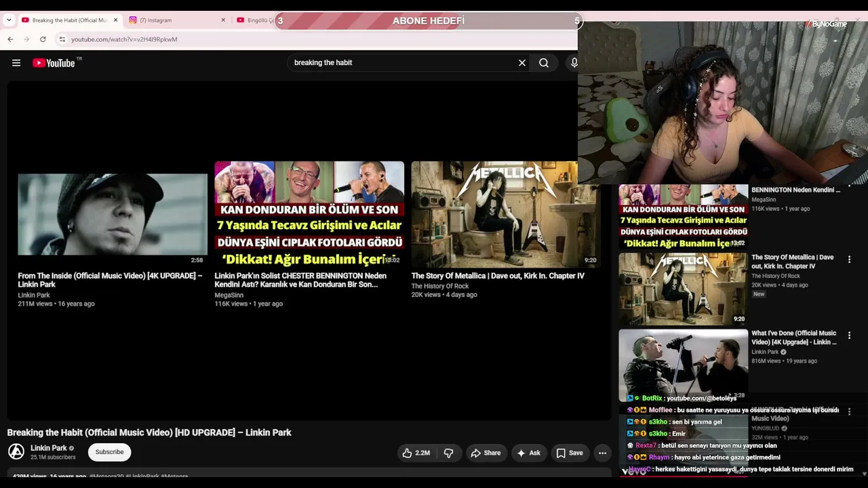
Task: Click the magnifier search button
Action: [x=544, y=63]
